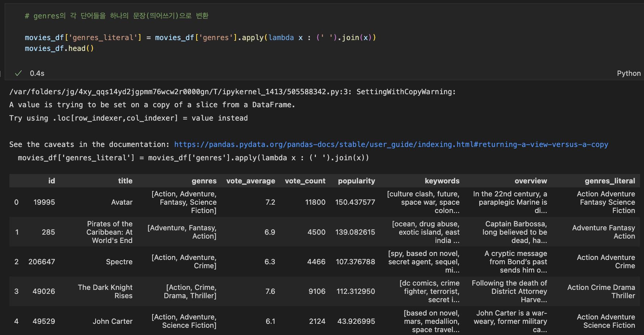Screen dimensions: 644x335
Task: Click the row index 4 cell
Action: coord(16,321)
